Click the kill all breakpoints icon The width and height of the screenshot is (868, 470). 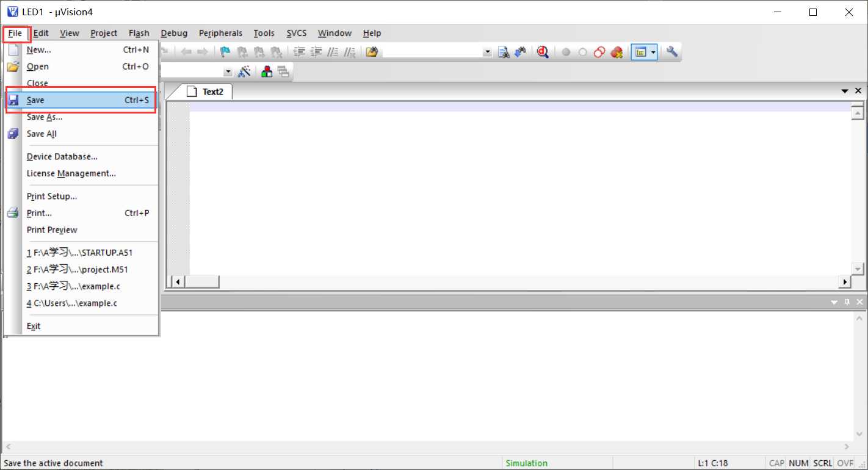click(617, 52)
